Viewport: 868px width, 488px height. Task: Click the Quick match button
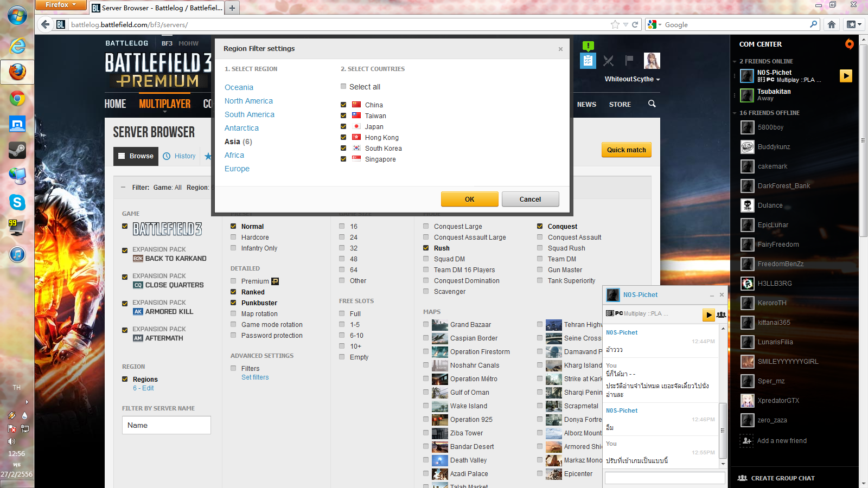(627, 150)
